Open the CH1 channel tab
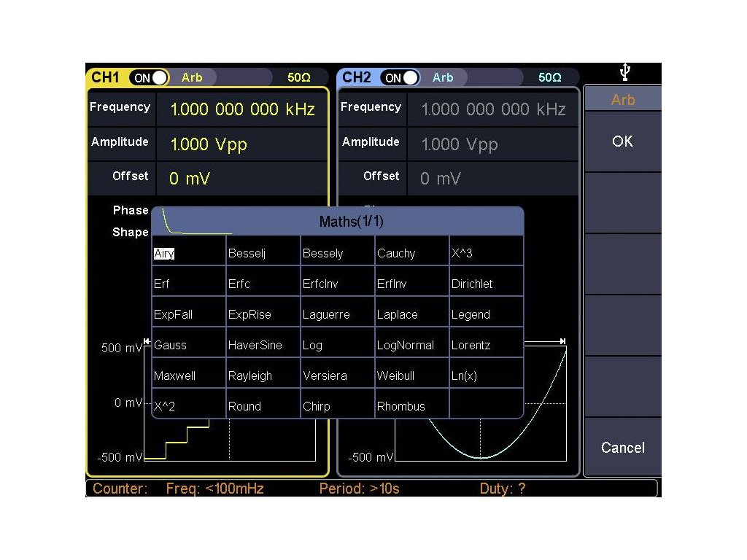747x560 pixels. pyautogui.click(x=106, y=77)
